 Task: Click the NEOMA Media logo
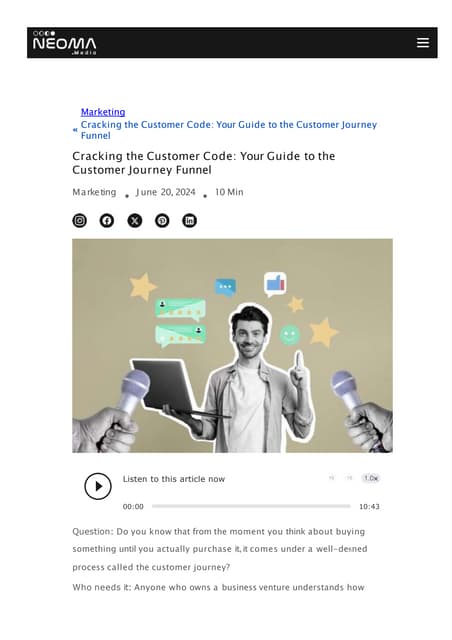65,43
